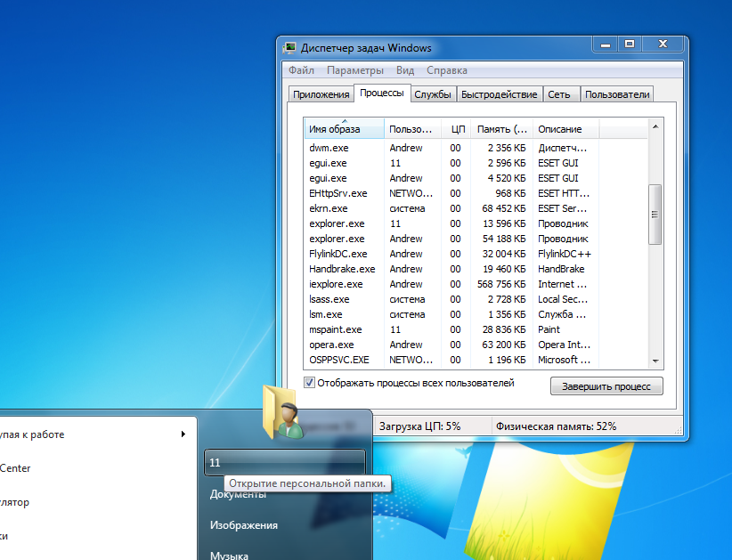Expand the partly visible 'к работе' submenu arrow
Image resolution: width=732 pixels, height=560 pixels.
coord(183,434)
